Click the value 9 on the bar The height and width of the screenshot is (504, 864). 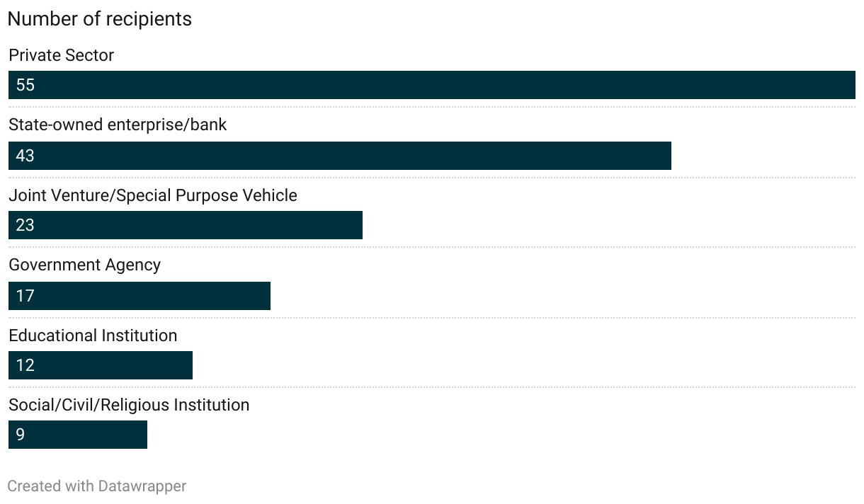pyautogui.click(x=21, y=435)
